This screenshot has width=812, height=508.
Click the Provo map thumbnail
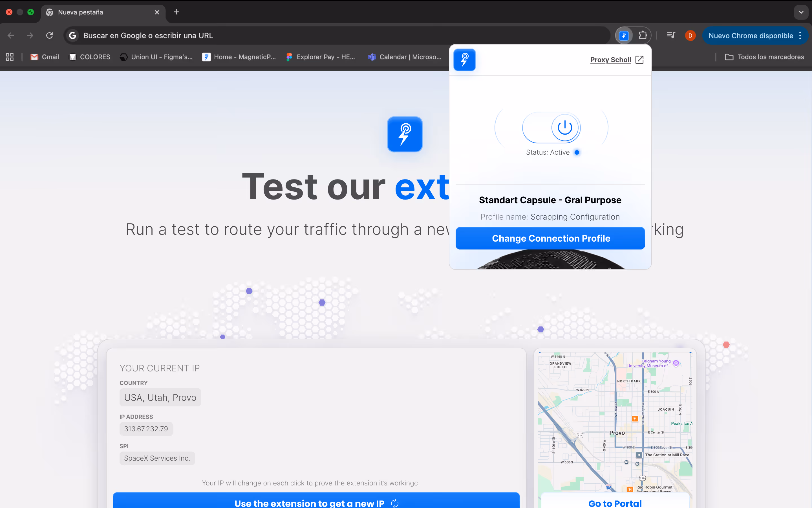[x=615, y=422]
